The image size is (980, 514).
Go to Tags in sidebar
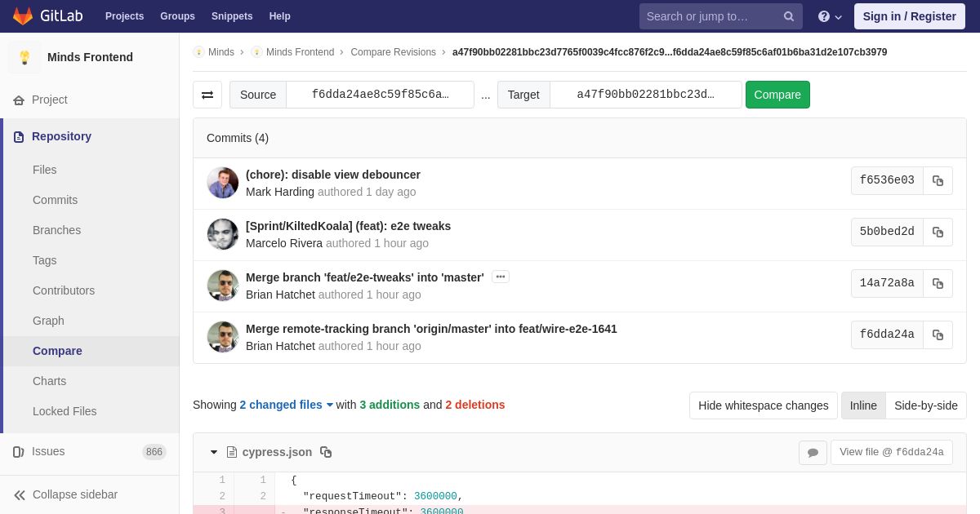click(45, 260)
